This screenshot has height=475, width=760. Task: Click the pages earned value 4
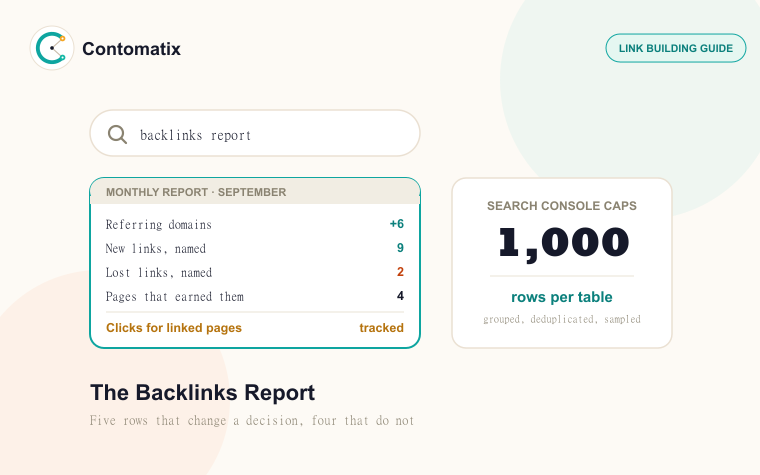point(400,296)
